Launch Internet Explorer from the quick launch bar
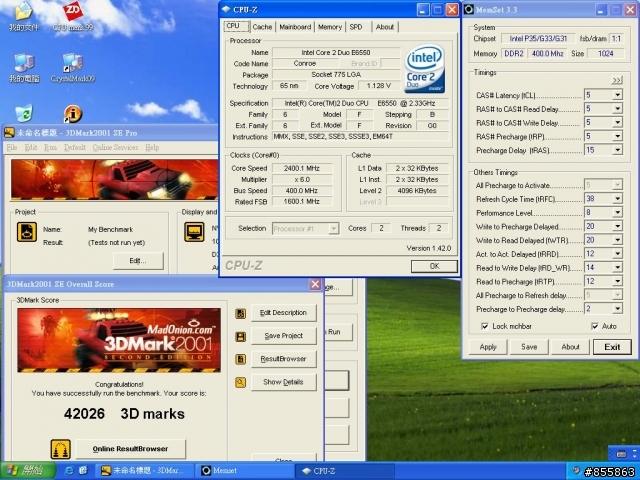Screen dimensions: 640x480 [69, 470]
